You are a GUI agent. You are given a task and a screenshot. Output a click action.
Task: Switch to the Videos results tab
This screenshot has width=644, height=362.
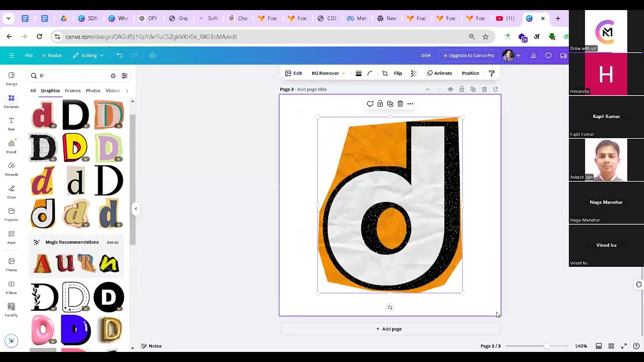click(113, 91)
